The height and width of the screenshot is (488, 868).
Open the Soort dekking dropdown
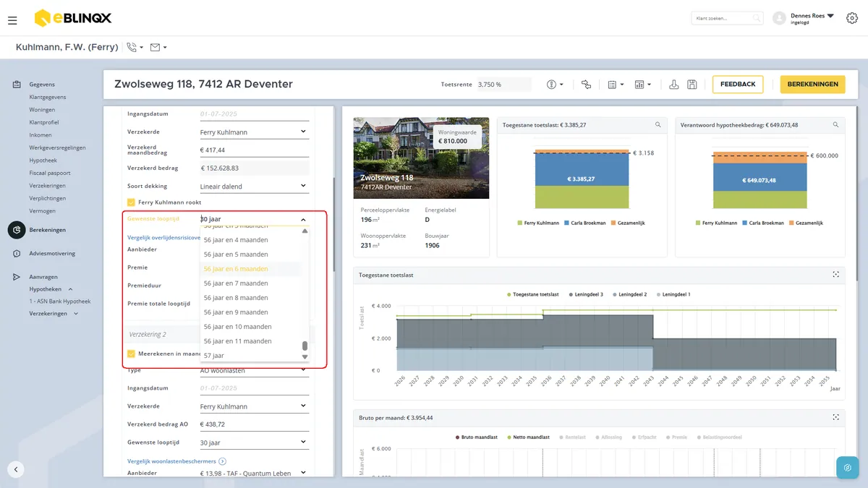[254, 186]
